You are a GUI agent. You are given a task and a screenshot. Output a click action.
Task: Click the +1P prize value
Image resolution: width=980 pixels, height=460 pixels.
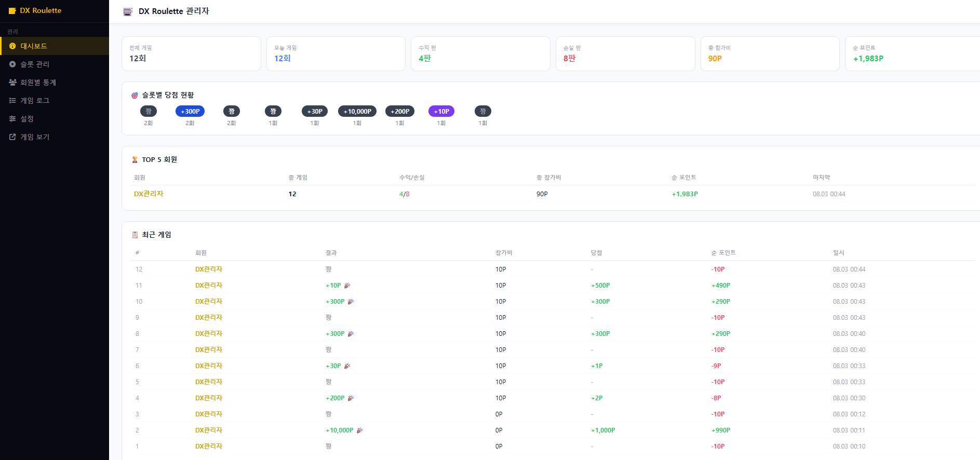[x=597, y=366]
